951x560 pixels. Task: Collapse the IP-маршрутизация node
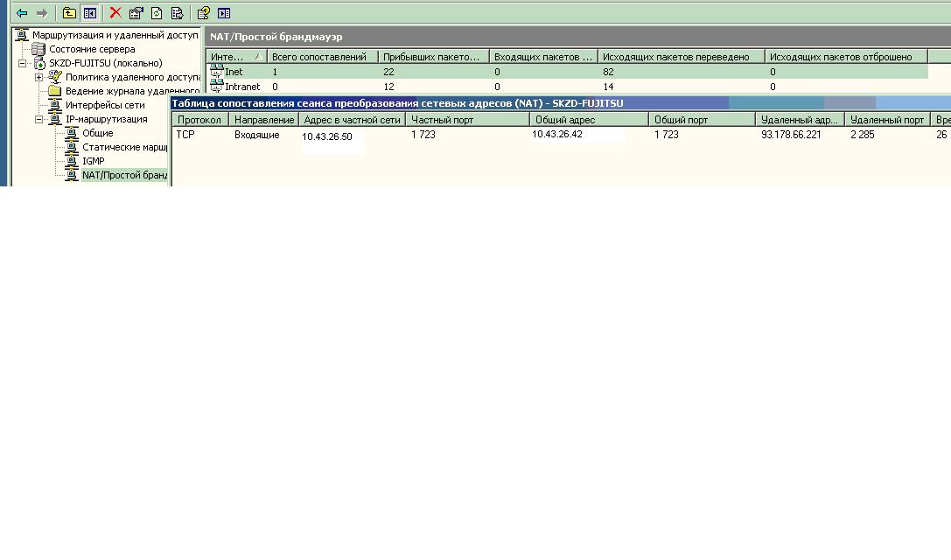coord(38,119)
